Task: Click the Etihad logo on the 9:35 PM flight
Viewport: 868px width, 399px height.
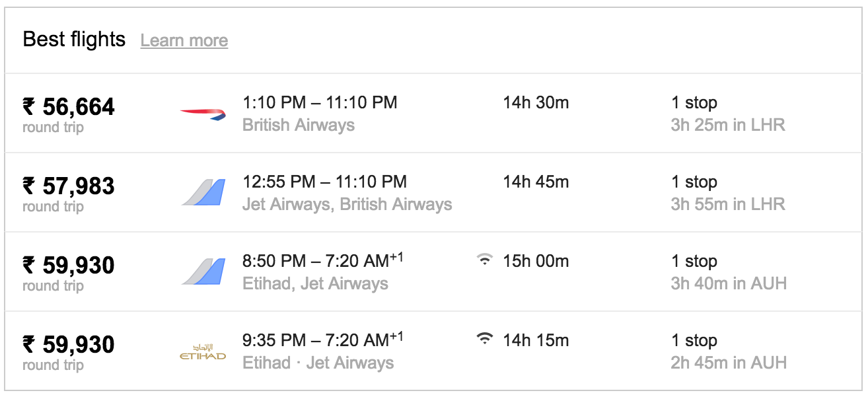Action: click(203, 352)
